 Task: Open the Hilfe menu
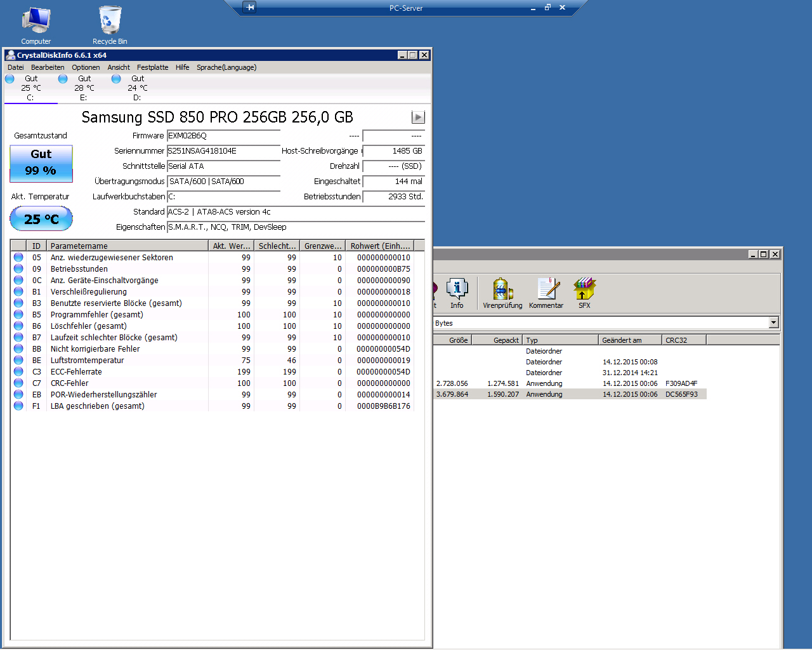tap(183, 67)
